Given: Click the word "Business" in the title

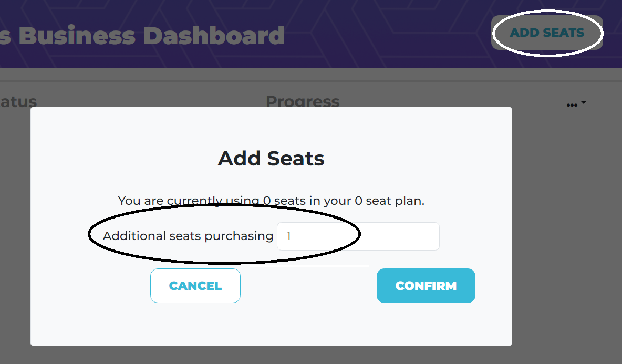Looking at the screenshot, I should point(77,36).
